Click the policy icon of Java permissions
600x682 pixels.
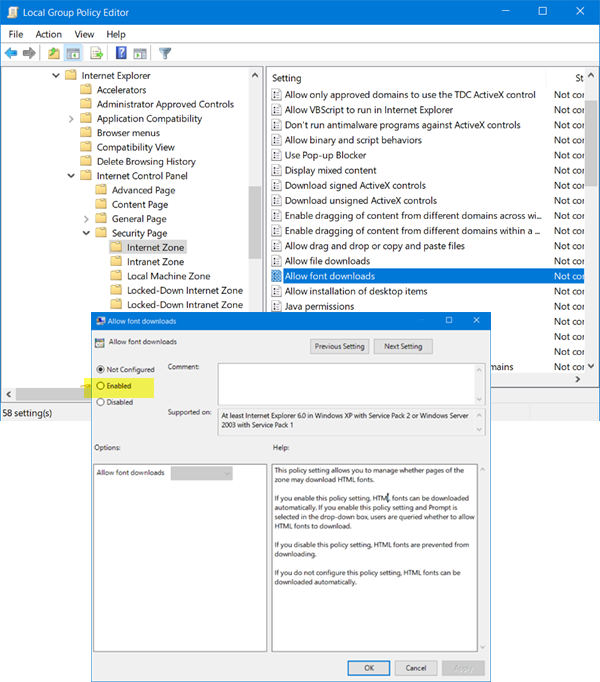(276, 306)
